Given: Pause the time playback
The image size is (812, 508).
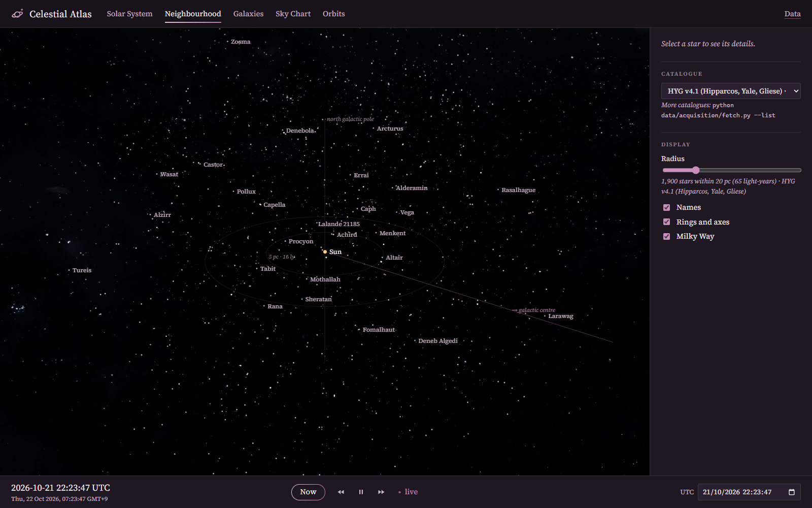Looking at the screenshot, I should click(x=361, y=492).
